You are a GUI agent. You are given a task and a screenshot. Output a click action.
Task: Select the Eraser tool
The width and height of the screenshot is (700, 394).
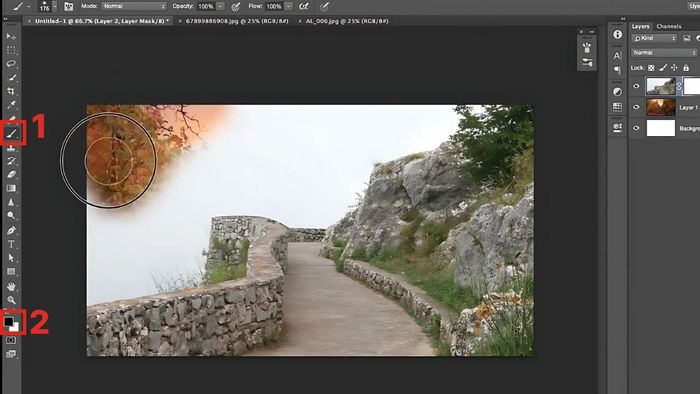tap(11, 174)
